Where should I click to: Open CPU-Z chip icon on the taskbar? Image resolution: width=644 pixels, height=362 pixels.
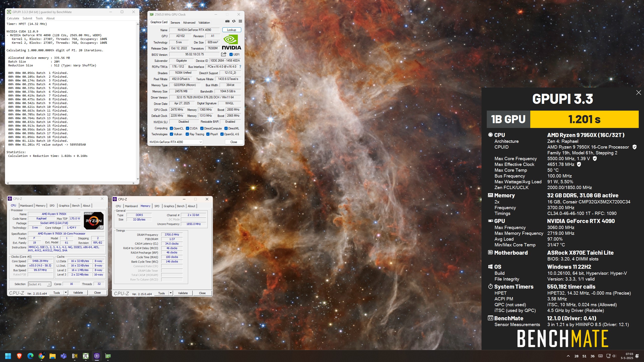[x=97, y=356]
